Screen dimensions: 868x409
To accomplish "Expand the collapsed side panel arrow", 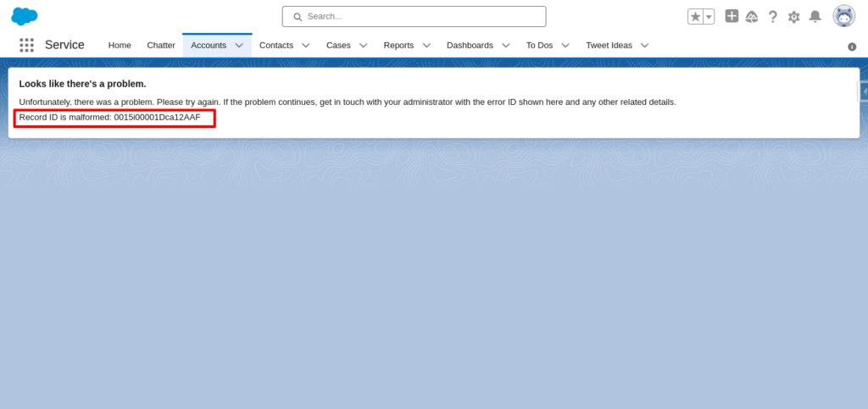I will point(864,91).
